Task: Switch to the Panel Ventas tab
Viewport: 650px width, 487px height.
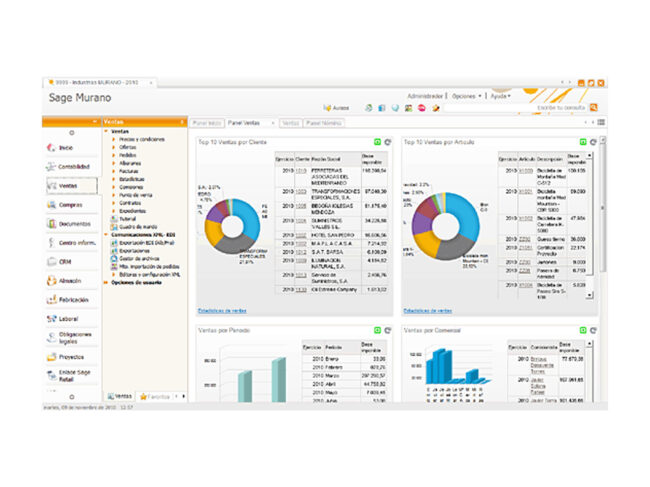Action: [244, 122]
